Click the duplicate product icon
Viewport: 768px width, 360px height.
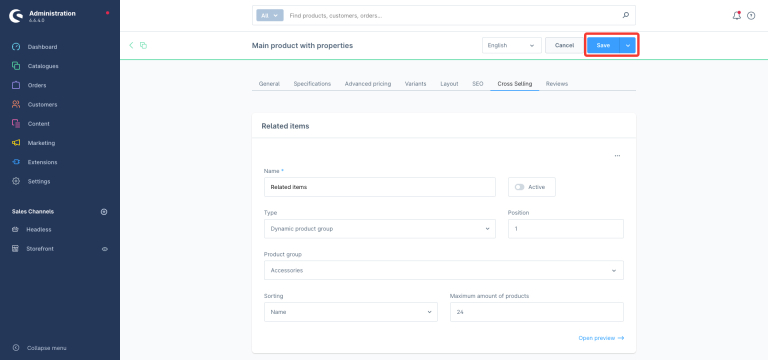(x=144, y=45)
